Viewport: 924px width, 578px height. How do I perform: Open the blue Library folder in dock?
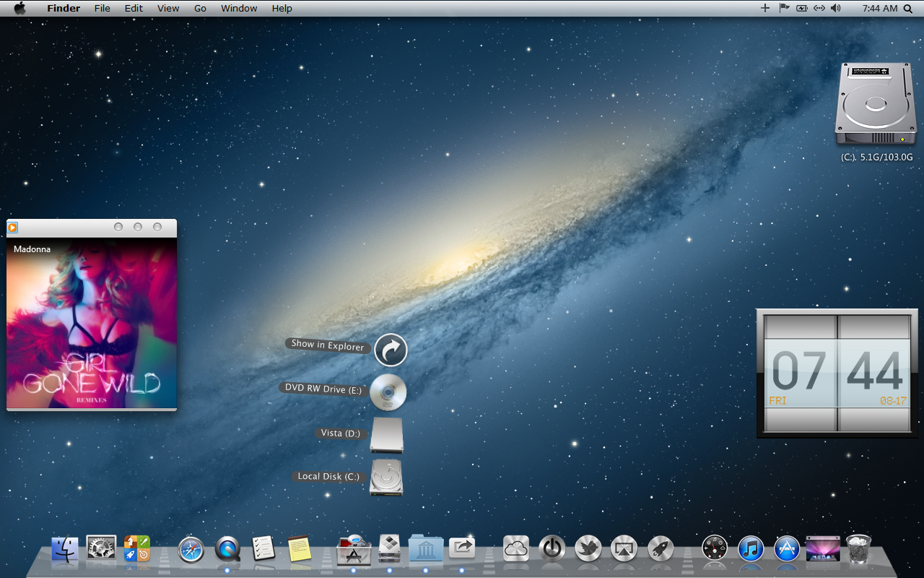coord(426,549)
